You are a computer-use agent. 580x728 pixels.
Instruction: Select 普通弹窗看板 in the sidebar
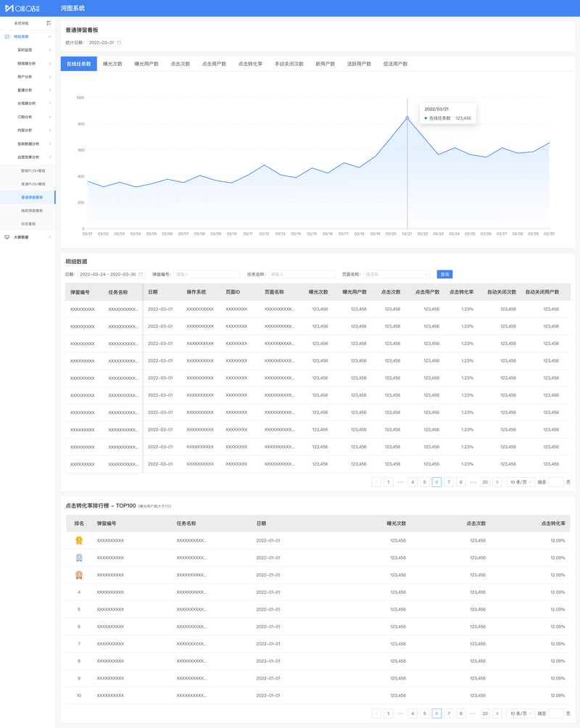click(x=28, y=197)
